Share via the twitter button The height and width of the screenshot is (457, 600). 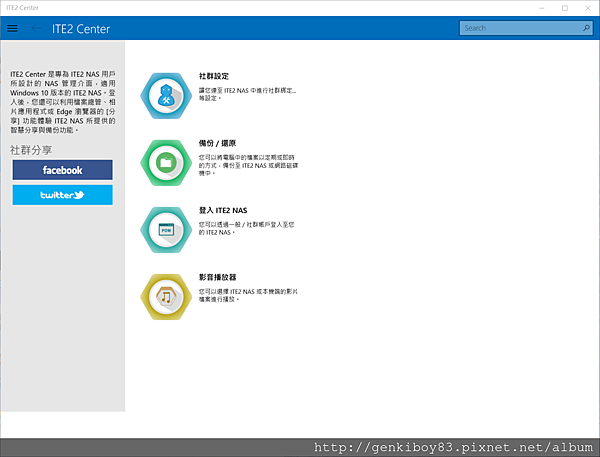(x=62, y=195)
